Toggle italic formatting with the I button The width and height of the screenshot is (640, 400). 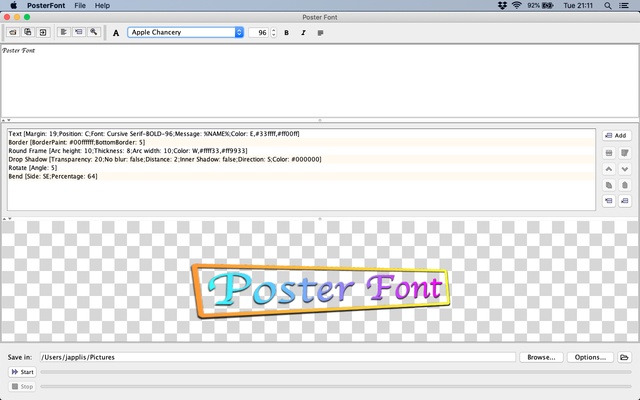[303, 33]
